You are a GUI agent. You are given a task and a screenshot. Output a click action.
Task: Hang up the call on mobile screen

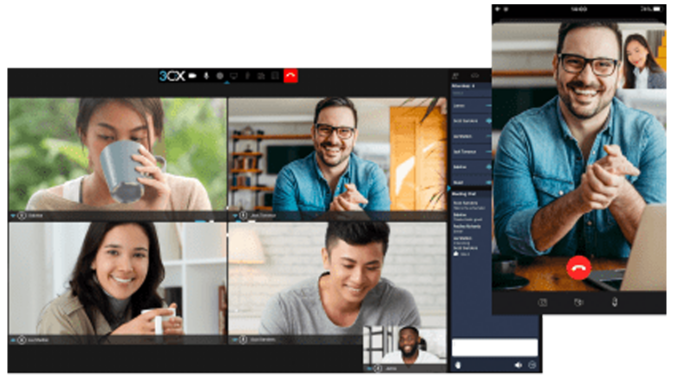(578, 268)
